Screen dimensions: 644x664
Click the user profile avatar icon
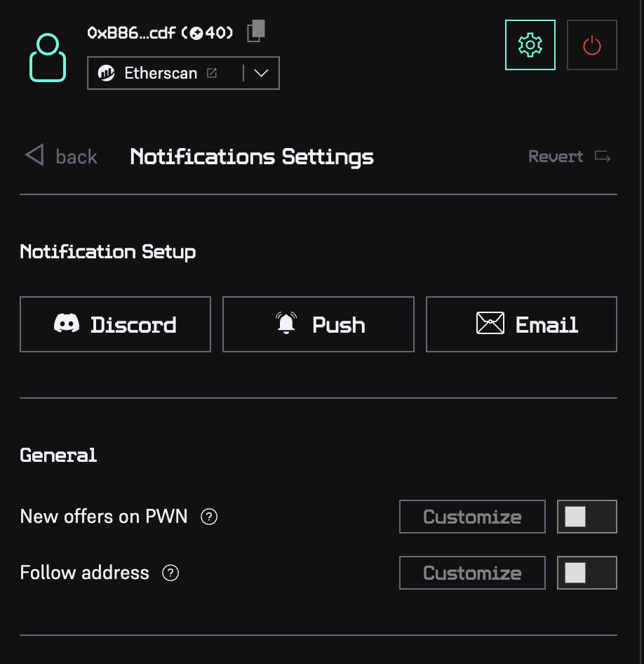pos(48,58)
